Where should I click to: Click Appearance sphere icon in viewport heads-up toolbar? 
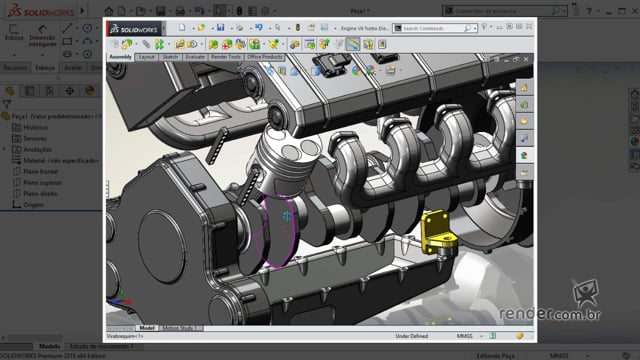(x=356, y=71)
